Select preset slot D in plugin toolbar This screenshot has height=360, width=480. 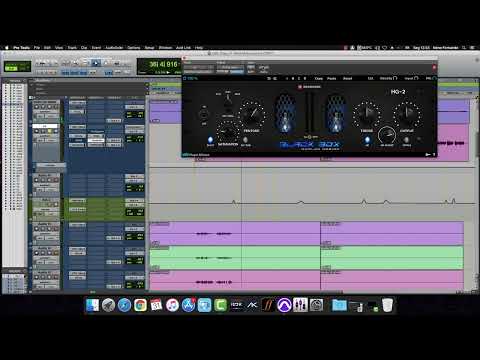[x=305, y=78]
